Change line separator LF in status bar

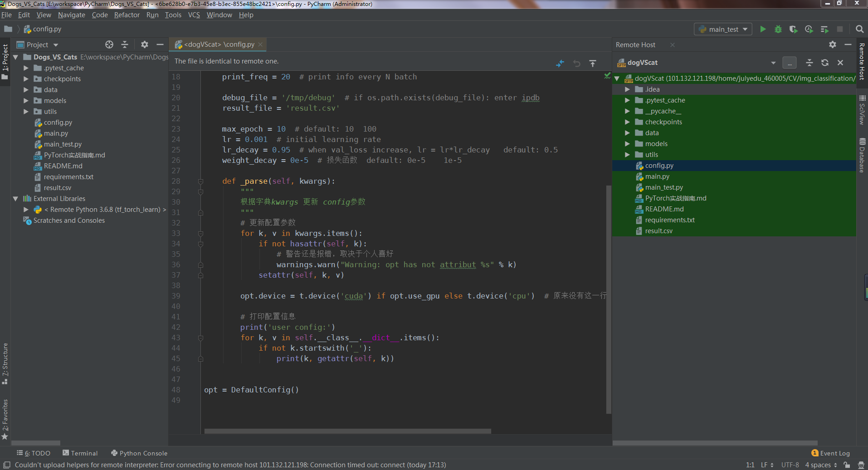[767, 465]
